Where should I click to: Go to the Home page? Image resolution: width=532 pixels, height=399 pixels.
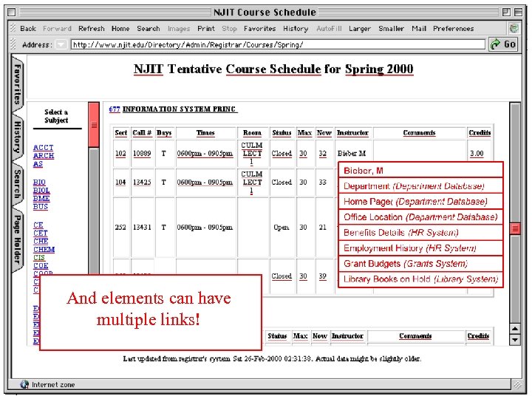120,29
